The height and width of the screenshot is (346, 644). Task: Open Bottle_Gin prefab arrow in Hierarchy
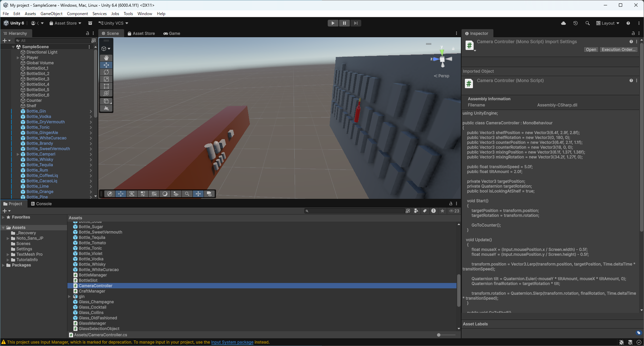click(91, 111)
